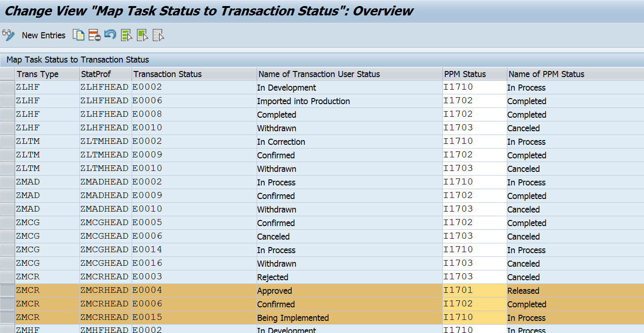Toggle between display and change mode
Viewport: 644px width, 333px height.
pos(8,35)
